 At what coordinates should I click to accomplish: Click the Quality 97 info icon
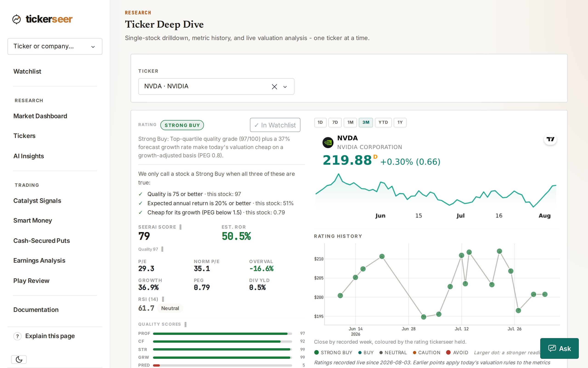162,249
